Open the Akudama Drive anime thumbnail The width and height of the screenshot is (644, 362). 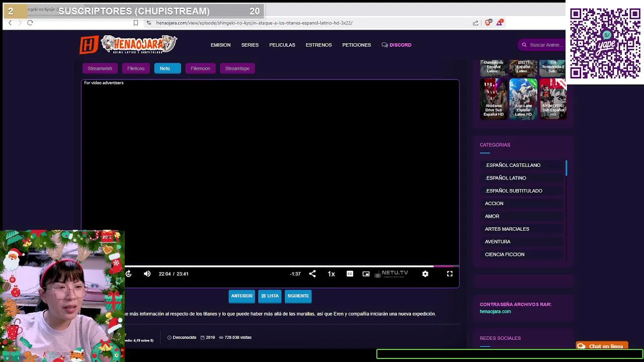494,99
